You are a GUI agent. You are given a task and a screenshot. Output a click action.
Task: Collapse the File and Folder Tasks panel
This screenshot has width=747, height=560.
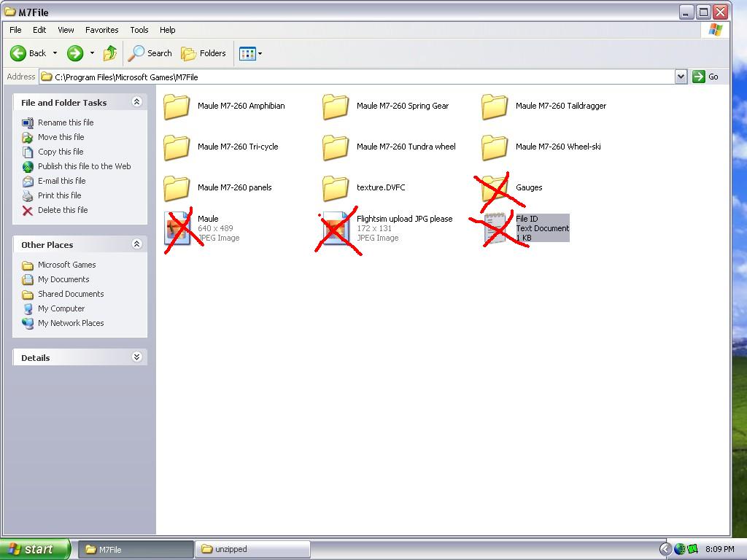click(x=136, y=102)
